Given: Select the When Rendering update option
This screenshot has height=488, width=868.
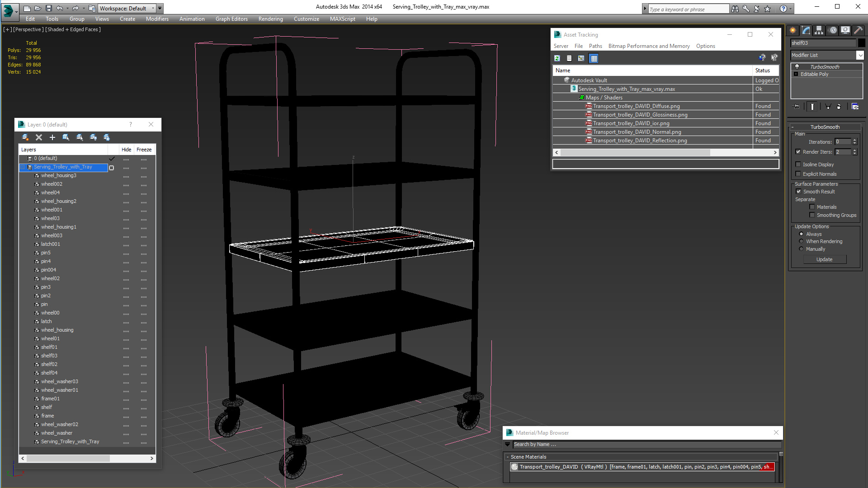Looking at the screenshot, I should (801, 241).
